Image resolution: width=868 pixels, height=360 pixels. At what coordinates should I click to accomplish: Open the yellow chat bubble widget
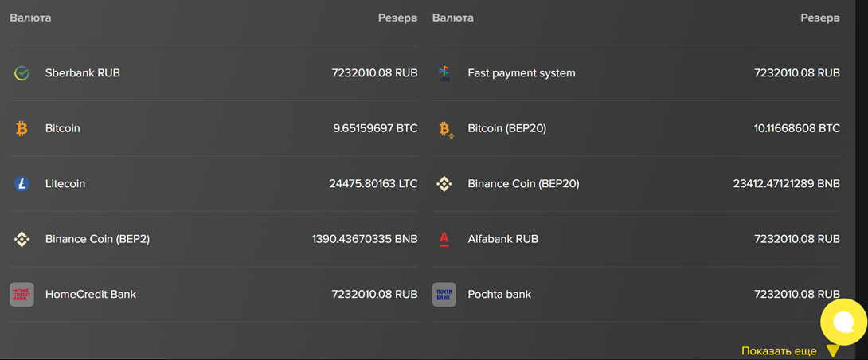click(x=843, y=322)
